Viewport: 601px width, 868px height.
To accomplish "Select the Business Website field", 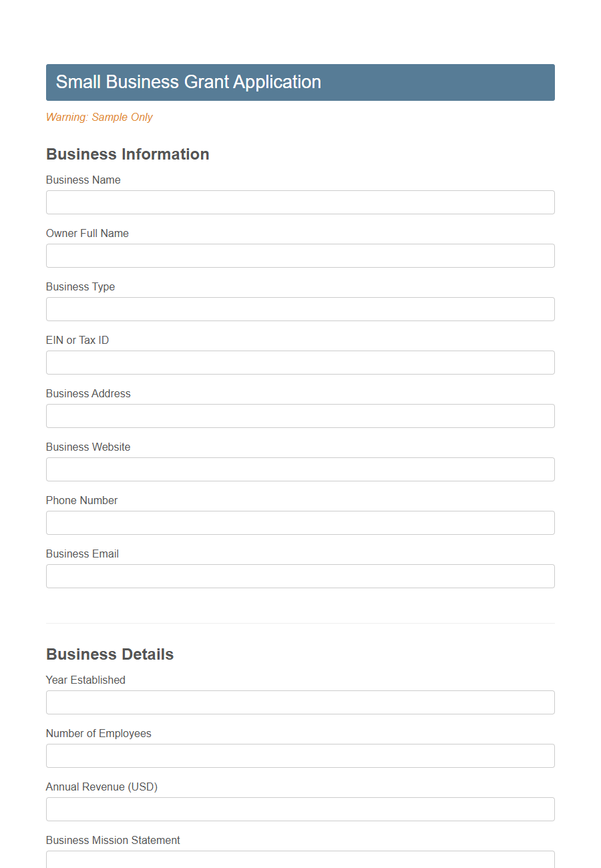I will click(300, 469).
